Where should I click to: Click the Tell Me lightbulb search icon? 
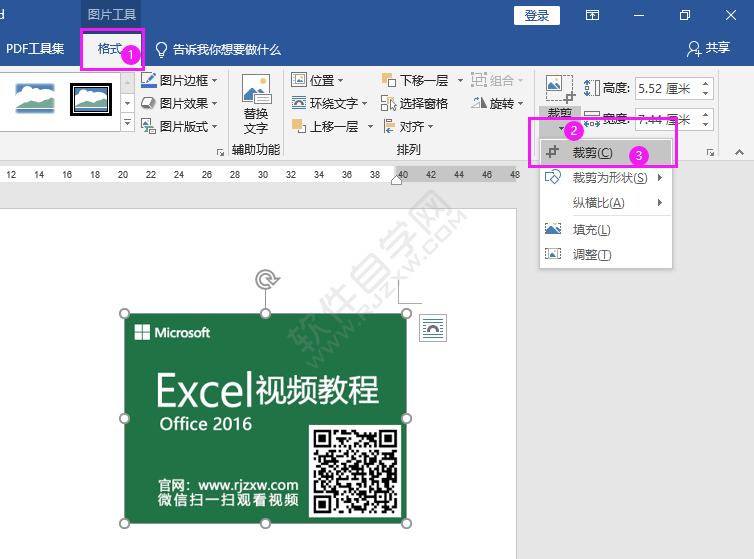161,49
